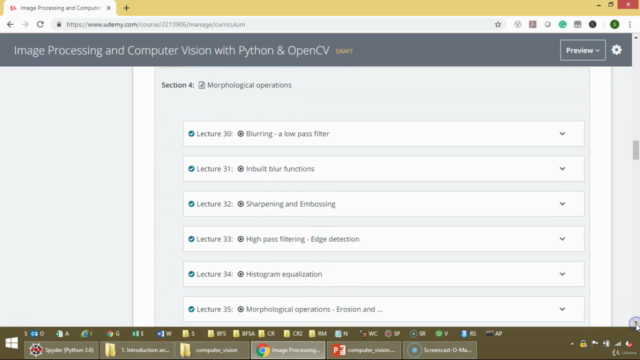Screen dimensions: 640x360
Task: Click the Lecture 32 published checkmark
Action: click(191, 204)
